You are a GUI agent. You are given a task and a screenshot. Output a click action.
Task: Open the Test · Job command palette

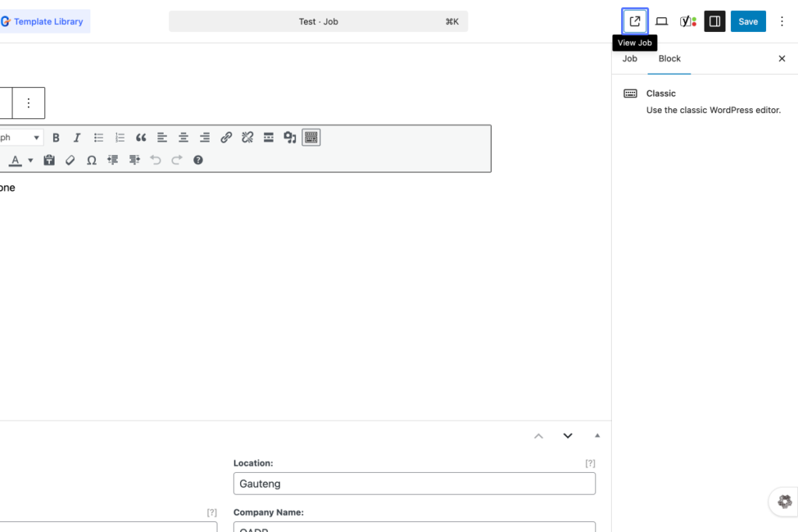318,21
